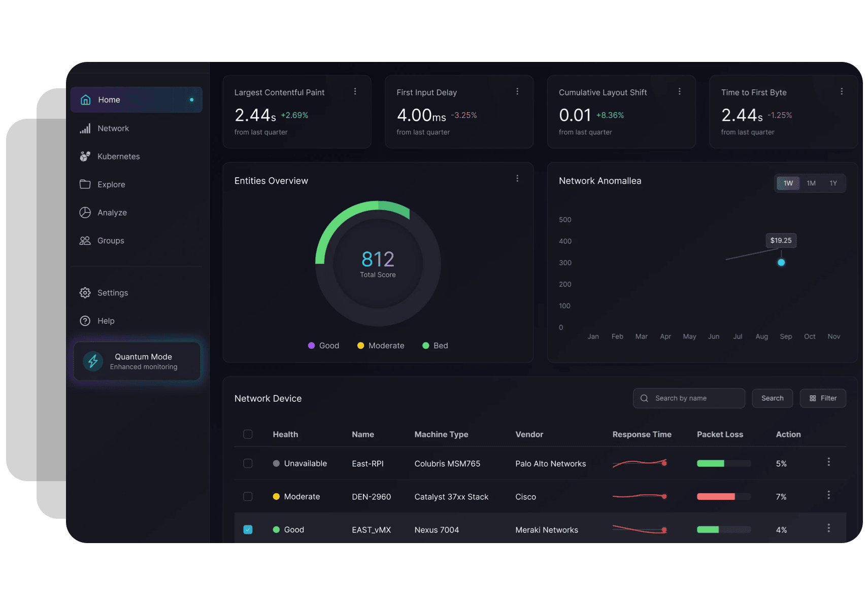Screen dimensions: 868x605
Task: Click the Groups people icon
Action: click(x=85, y=241)
